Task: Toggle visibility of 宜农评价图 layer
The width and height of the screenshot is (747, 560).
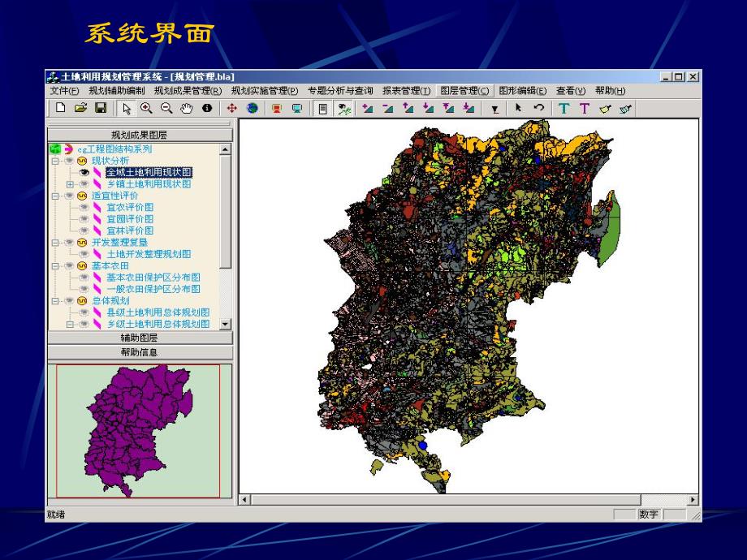Action: point(84,208)
